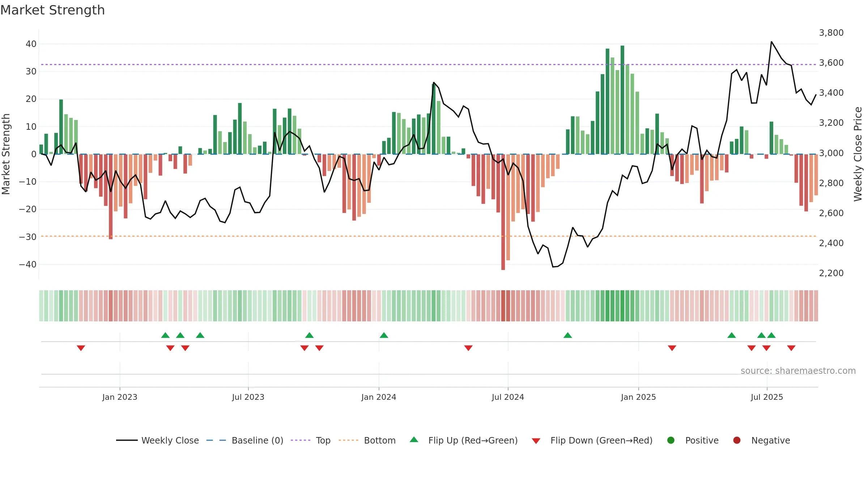Image resolution: width=868 pixels, height=488 pixels.
Task: Click the 2,200 price axis value
Action: click(x=831, y=273)
